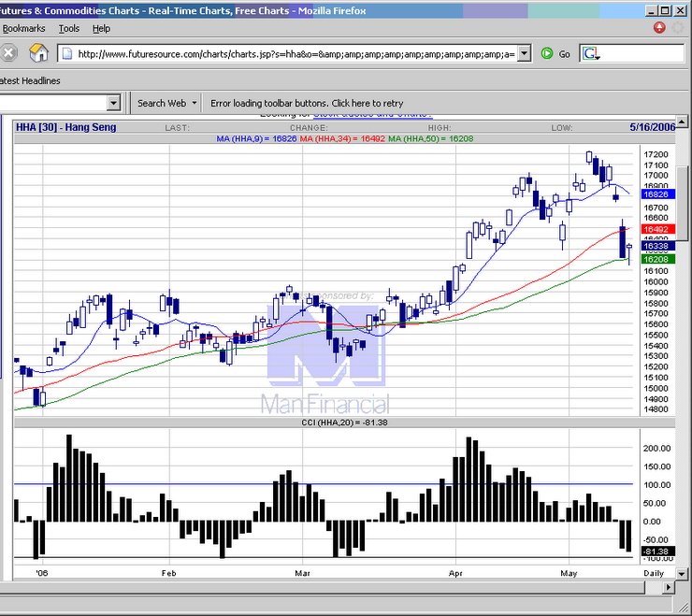Open the Latest Headlines bookmark
This screenshot has width=692, height=616.
pyautogui.click(x=30, y=80)
